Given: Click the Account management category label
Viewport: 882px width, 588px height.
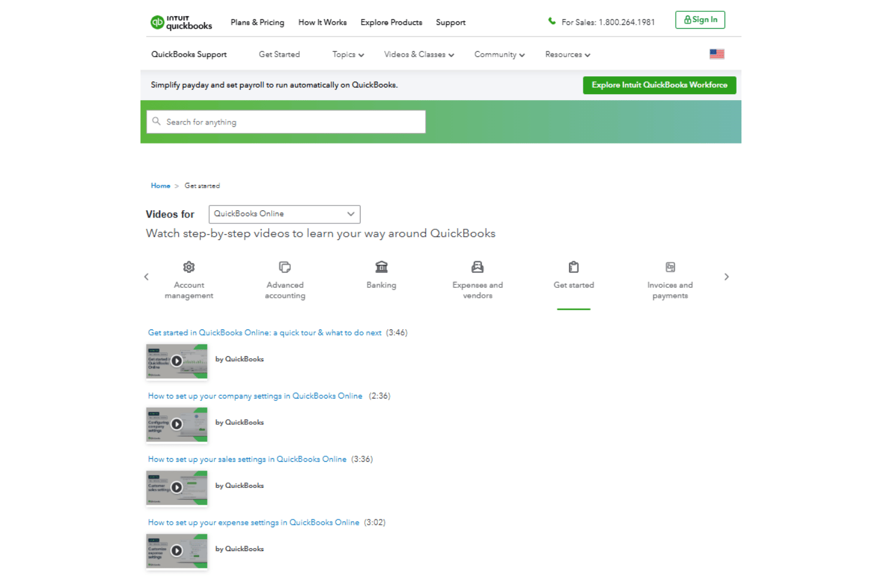Looking at the screenshot, I should [189, 291].
